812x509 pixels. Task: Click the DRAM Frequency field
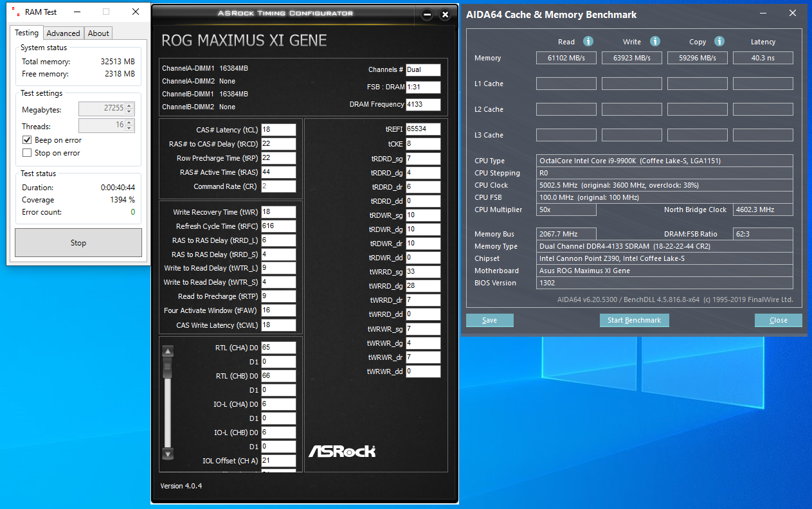[423, 105]
